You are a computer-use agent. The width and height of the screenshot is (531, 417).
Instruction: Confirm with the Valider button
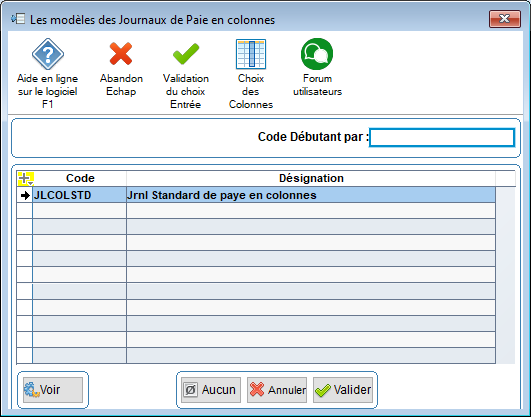tap(343, 390)
